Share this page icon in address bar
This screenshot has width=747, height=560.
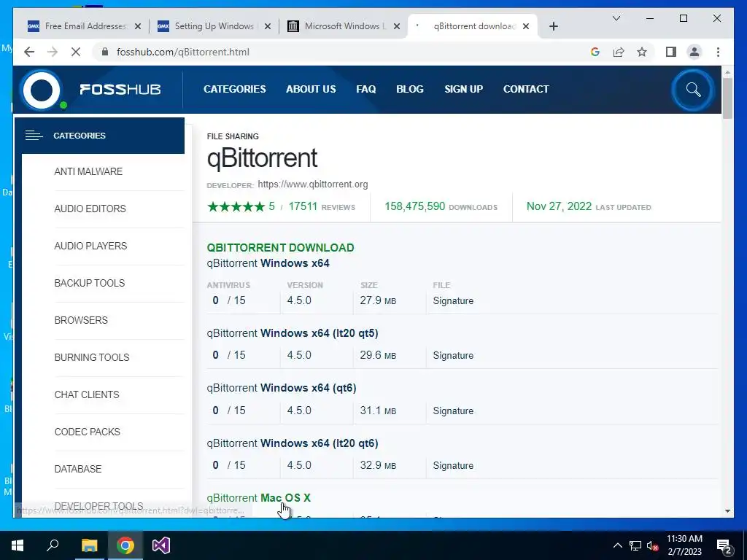[619, 52]
